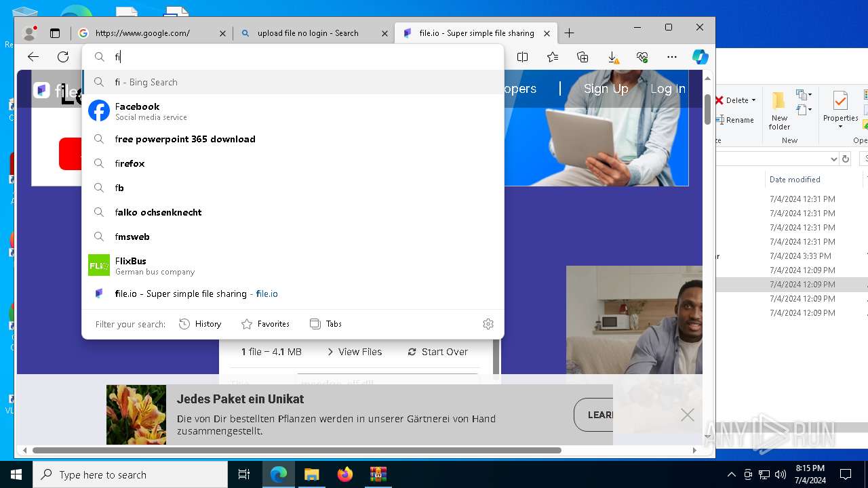
Task: Filter search by Favorites
Action: [x=265, y=324]
